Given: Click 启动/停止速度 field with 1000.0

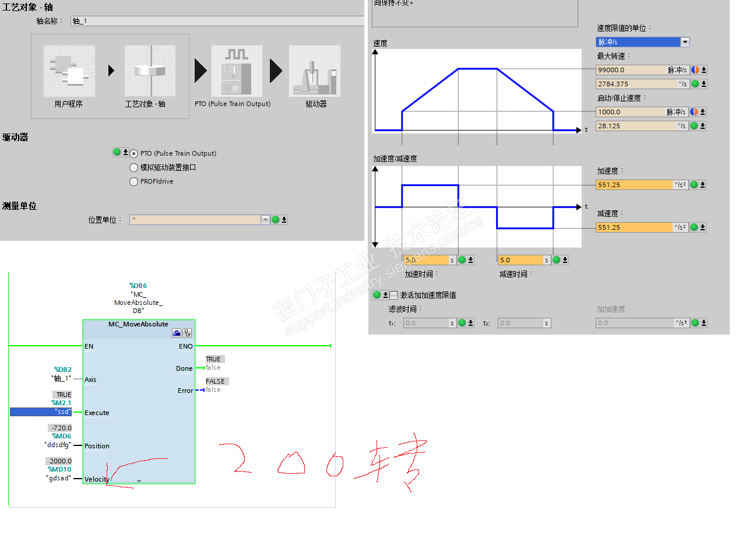Looking at the screenshot, I should [642, 112].
